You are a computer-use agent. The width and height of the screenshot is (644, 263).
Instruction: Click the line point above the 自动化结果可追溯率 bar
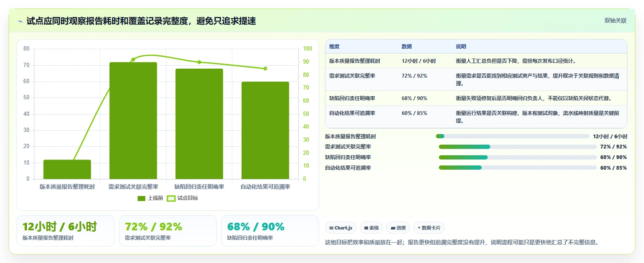pos(265,68)
